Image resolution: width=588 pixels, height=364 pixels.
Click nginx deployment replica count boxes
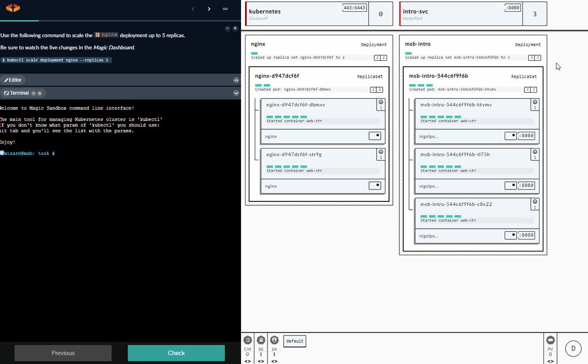coord(380,58)
